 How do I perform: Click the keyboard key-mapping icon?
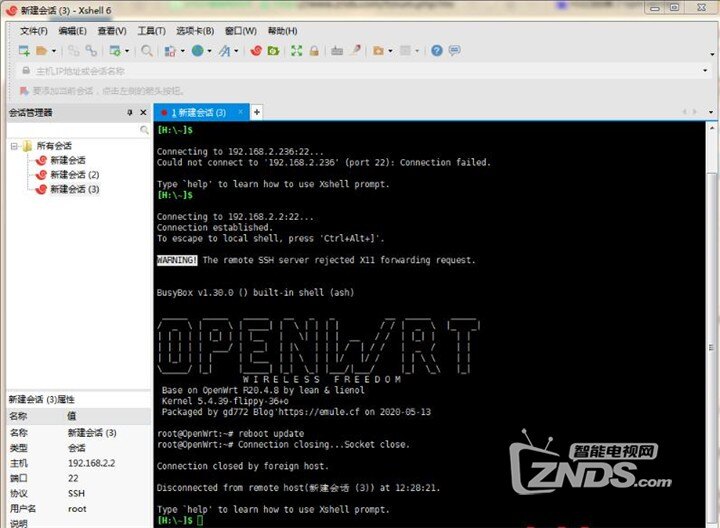337,51
